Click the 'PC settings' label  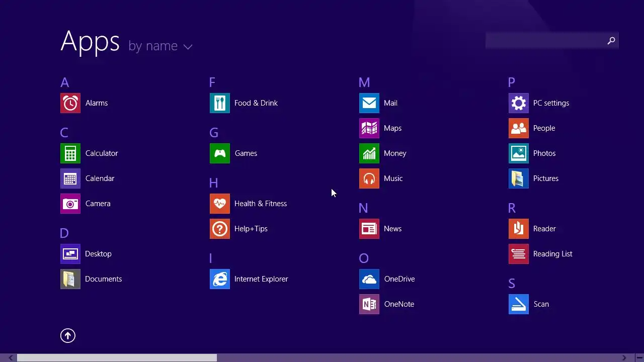(551, 103)
